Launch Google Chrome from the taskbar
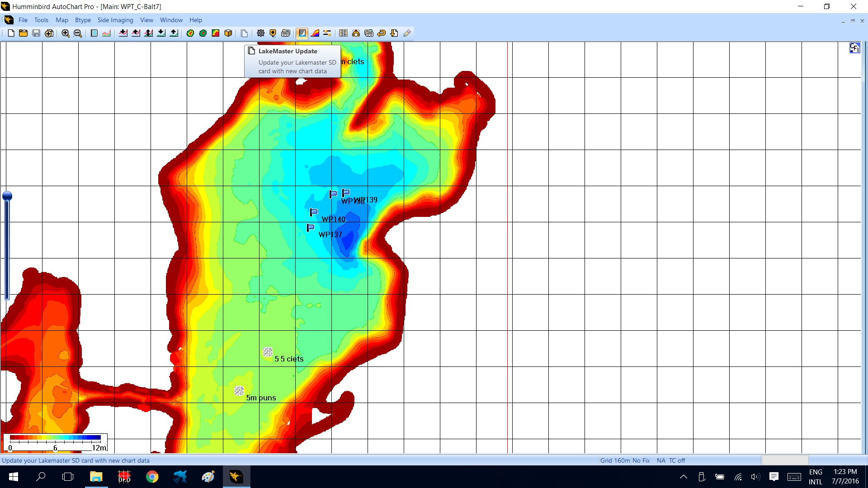The image size is (868, 488). (x=152, y=477)
